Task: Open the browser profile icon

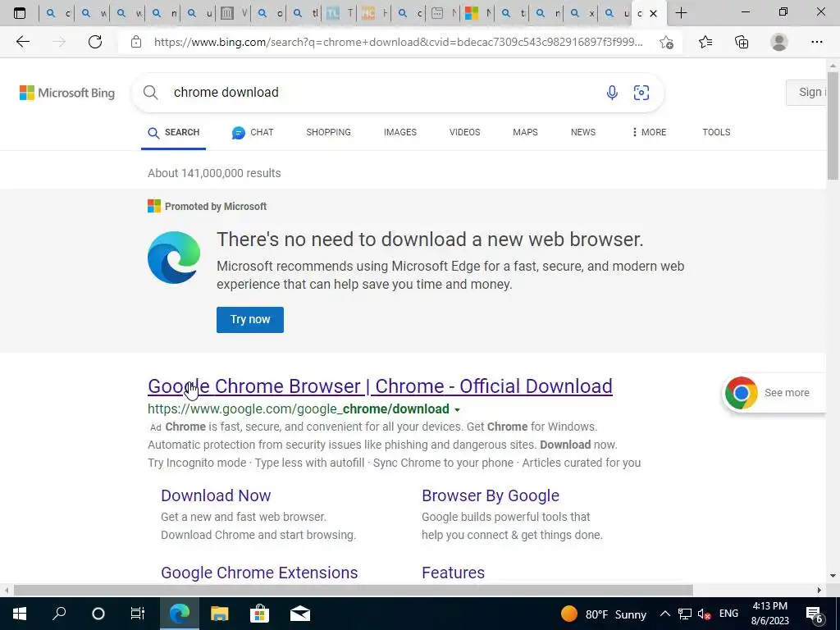Action: (x=779, y=42)
